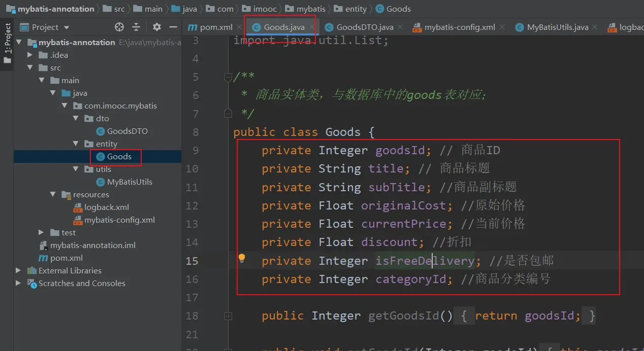Fold the Javadoc comment block marker
The width and height of the screenshot is (644, 351).
228,77
